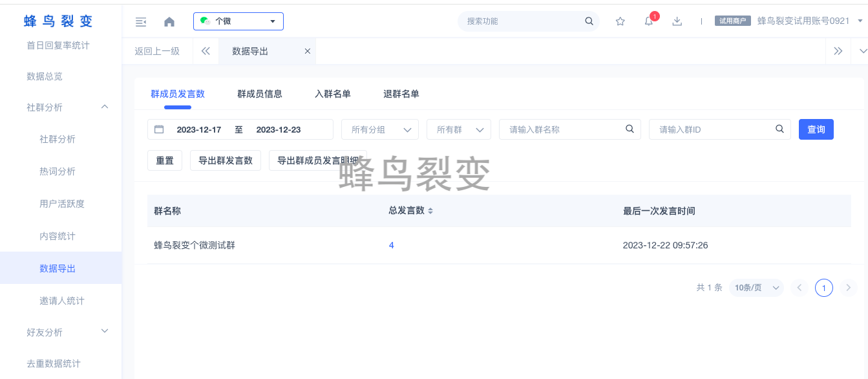The image size is (868, 379).
Task: Open the 所有分组 dropdown
Action: pos(379,129)
